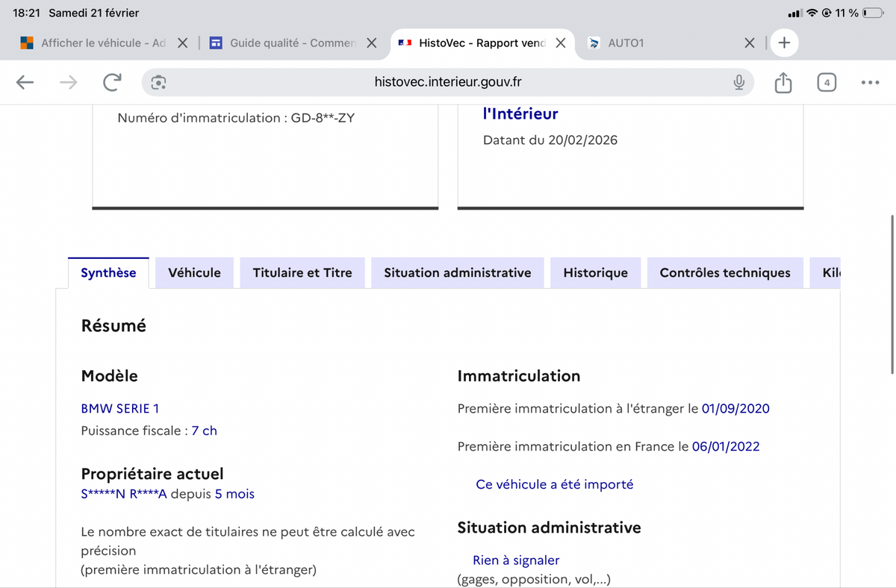View the Historique tab
Screen dimensions: 896x588
(x=595, y=273)
